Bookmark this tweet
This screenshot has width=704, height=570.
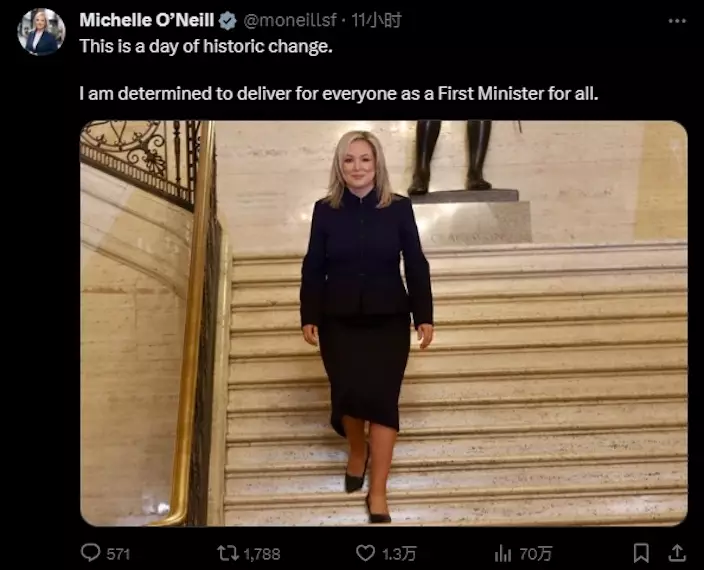(x=642, y=552)
